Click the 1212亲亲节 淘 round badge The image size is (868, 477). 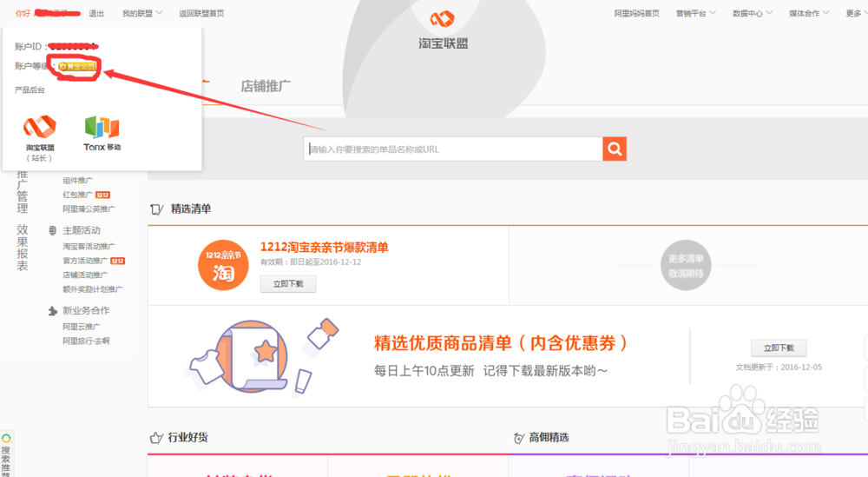(223, 265)
